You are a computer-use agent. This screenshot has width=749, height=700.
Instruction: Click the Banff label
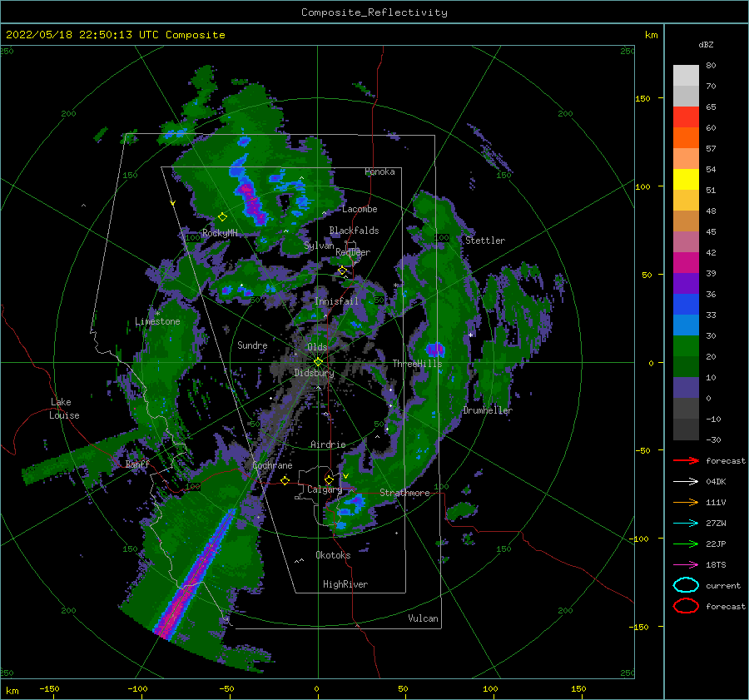pos(137,464)
